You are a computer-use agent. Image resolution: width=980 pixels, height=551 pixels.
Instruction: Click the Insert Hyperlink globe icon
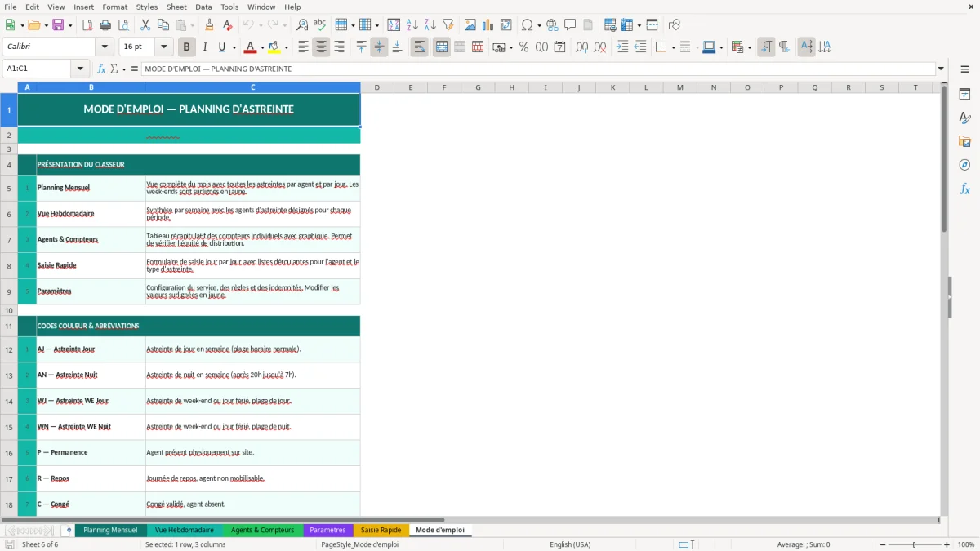pos(552,25)
